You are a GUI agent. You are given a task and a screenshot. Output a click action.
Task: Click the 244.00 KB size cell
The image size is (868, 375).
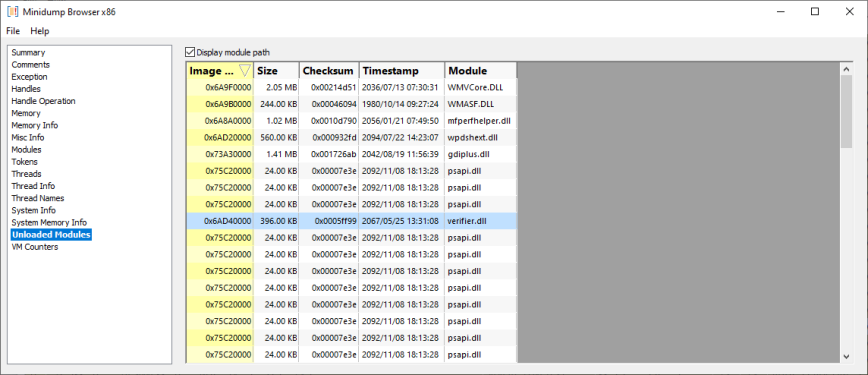click(278, 104)
